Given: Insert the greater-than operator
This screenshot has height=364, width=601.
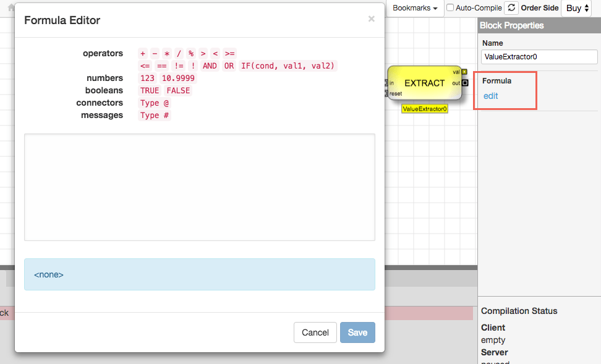Looking at the screenshot, I should pyautogui.click(x=203, y=54).
